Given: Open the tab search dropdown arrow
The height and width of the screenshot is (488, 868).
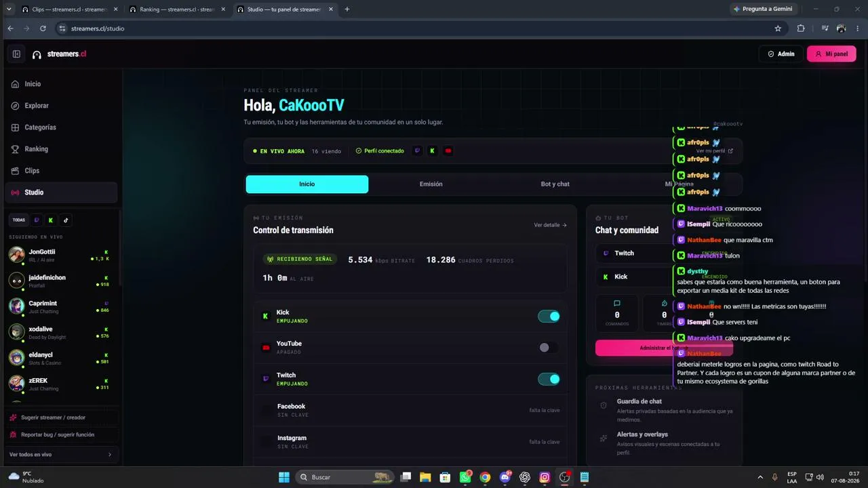Looking at the screenshot, I should click(x=9, y=9).
